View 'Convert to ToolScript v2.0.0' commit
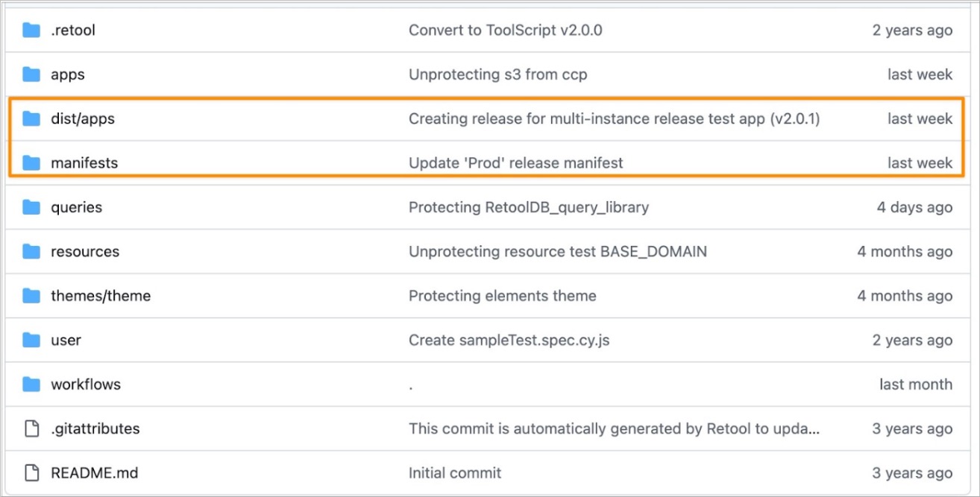 505,31
